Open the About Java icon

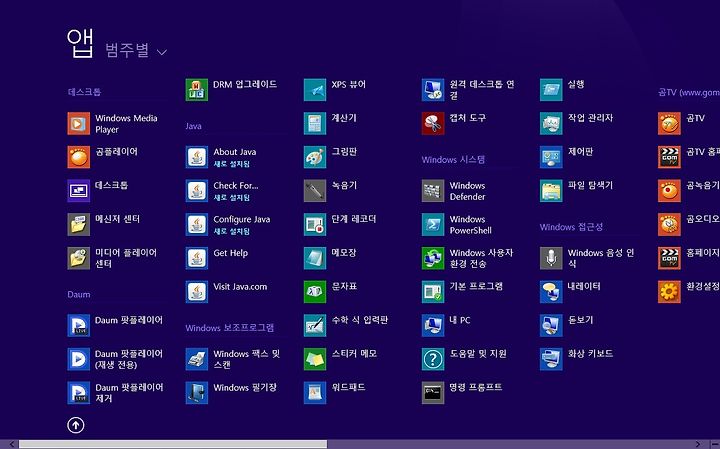(x=197, y=157)
